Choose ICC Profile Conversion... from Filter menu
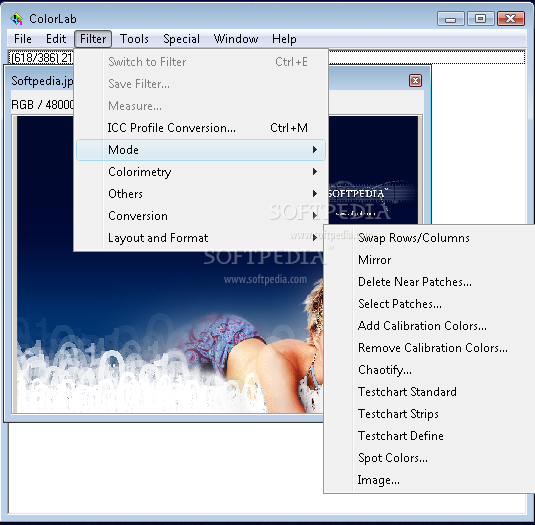This screenshot has height=525, width=535. click(x=201, y=128)
